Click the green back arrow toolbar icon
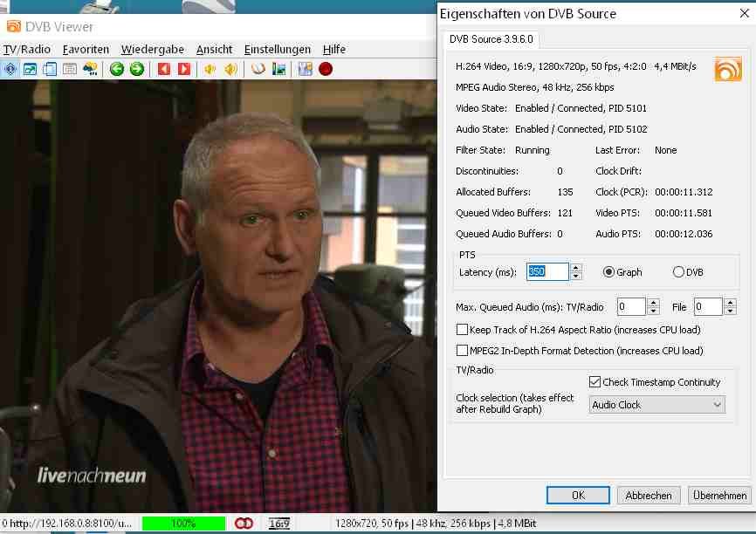 point(117,69)
